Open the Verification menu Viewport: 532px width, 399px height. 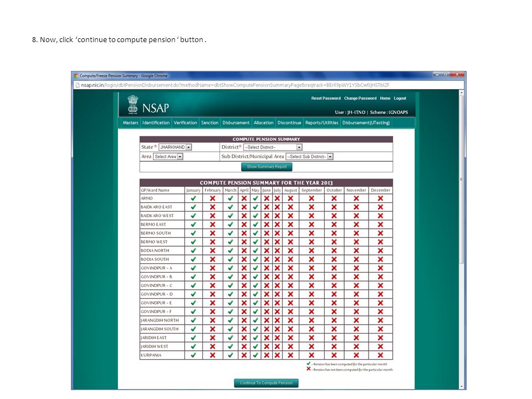[185, 123]
